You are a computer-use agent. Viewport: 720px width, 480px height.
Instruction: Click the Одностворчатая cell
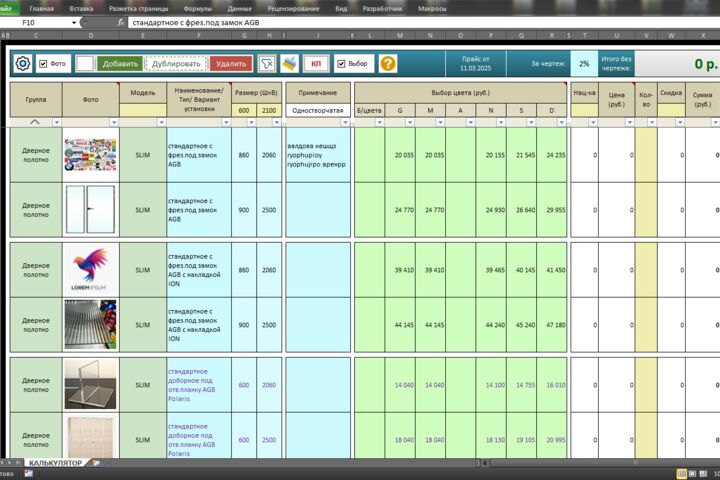[x=318, y=110]
